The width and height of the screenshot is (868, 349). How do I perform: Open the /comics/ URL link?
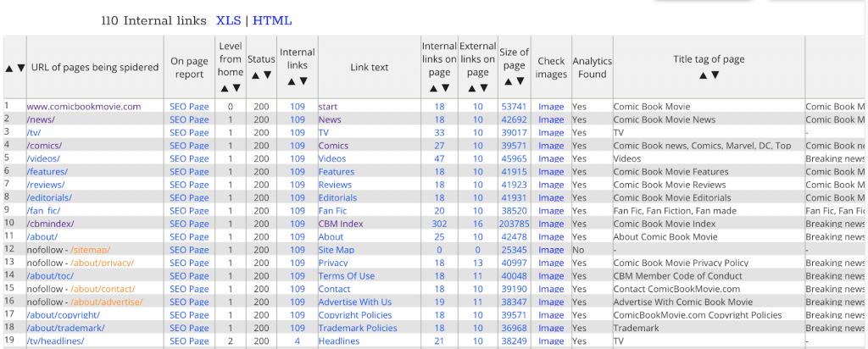44,146
